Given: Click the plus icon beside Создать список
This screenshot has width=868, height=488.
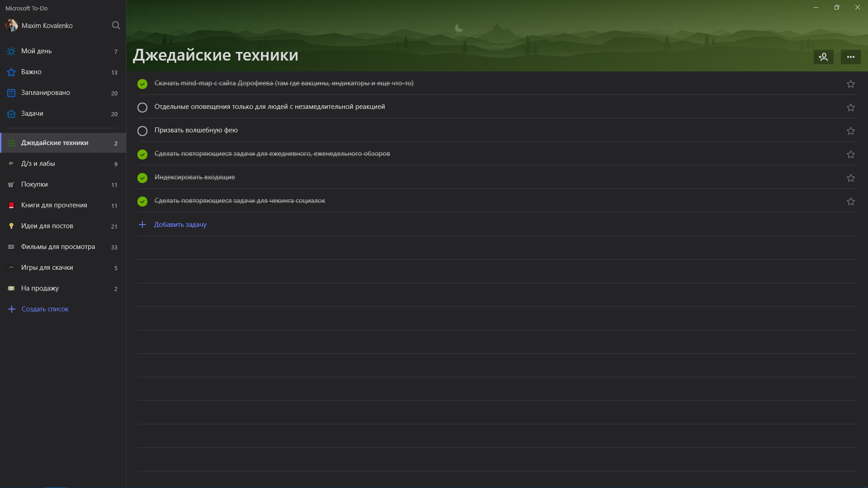Looking at the screenshot, I should click(12, 309).
